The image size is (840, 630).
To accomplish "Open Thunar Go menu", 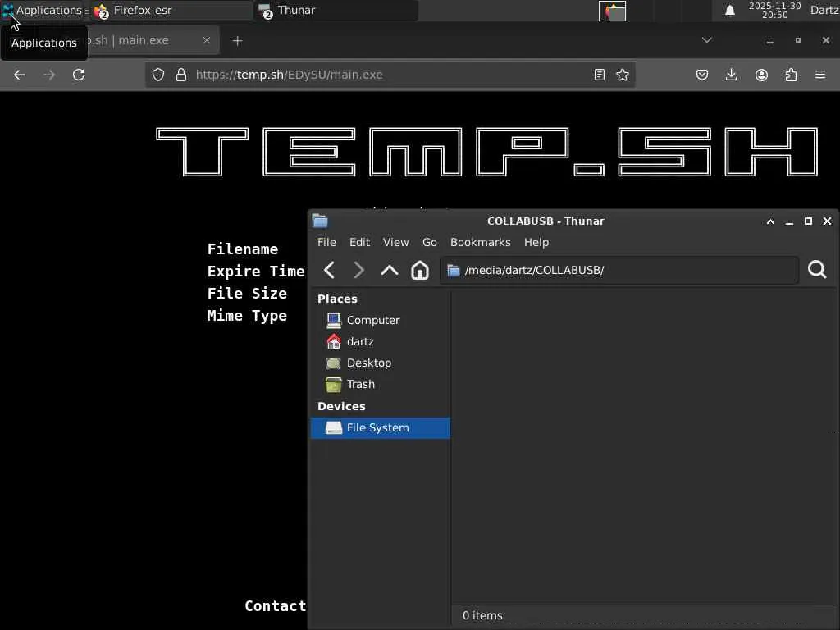I will click(430, 242).
